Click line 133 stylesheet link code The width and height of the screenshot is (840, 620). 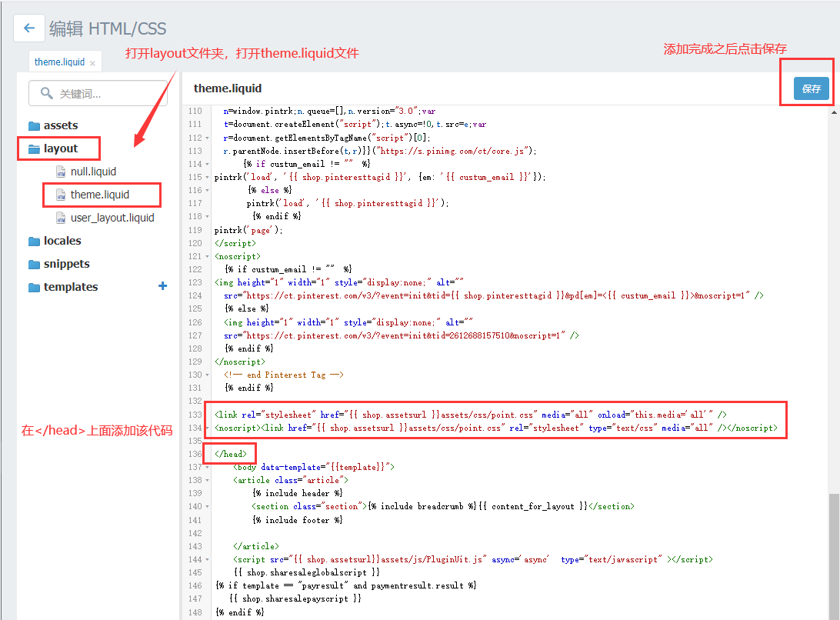tap(470, 415)
